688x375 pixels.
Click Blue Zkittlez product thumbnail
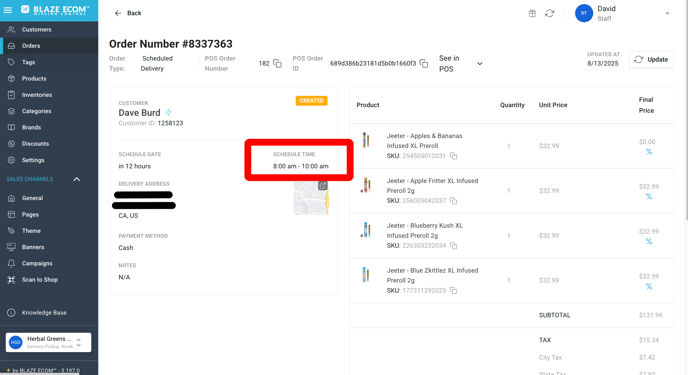[366, 275]
